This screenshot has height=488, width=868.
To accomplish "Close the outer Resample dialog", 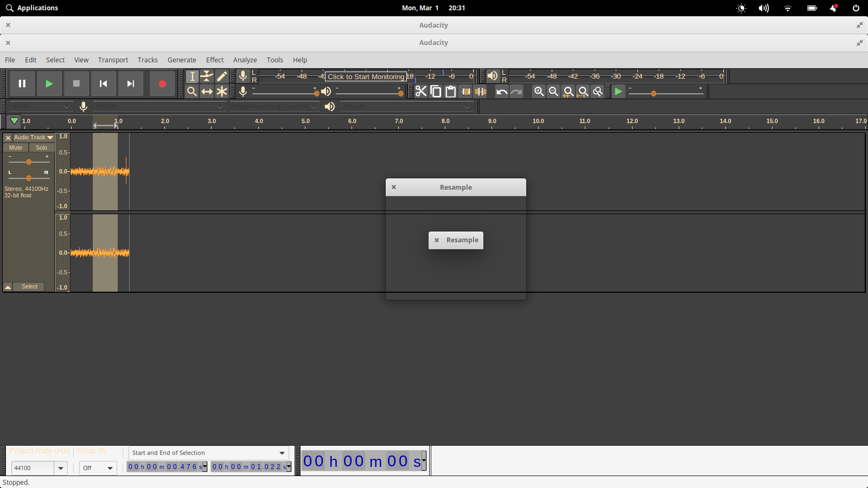I will [394, 187].
